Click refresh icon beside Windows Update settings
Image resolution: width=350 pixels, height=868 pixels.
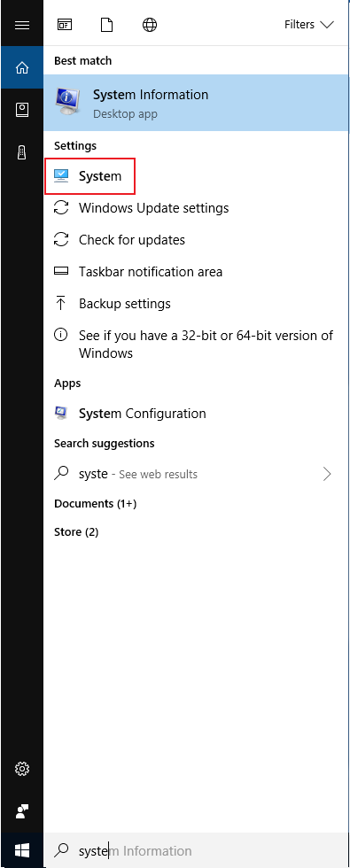pyautogui.click(x=61, y=208)
